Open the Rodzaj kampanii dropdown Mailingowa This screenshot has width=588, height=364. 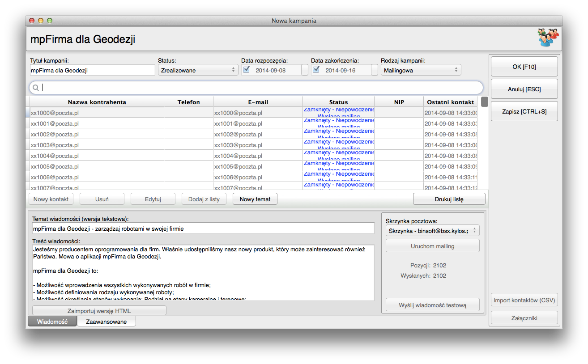point(421,70)
